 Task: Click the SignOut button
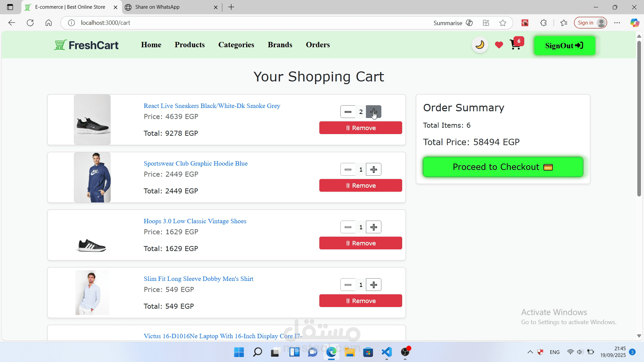pos(565,46)
